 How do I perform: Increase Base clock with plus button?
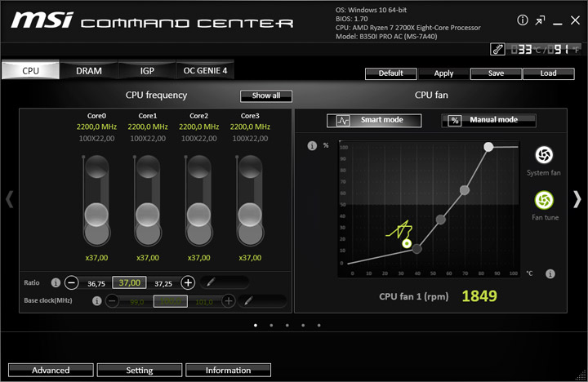pos(229,300)
